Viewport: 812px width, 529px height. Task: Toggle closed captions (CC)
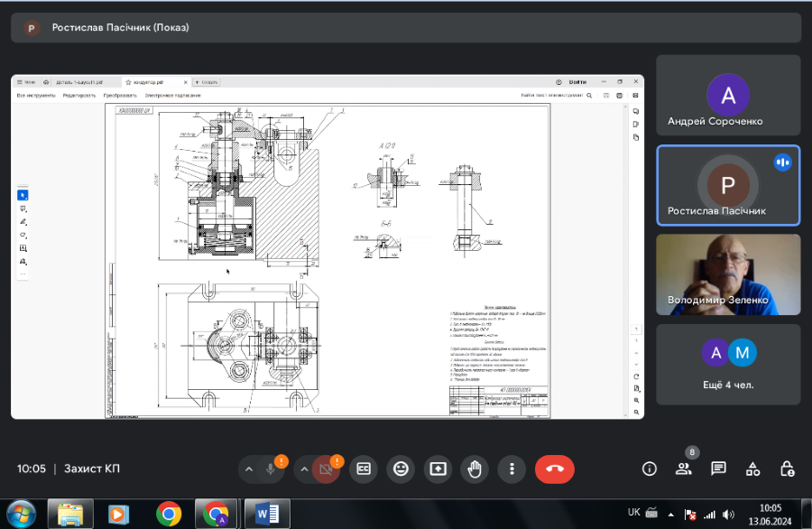[x=364, y=469]
